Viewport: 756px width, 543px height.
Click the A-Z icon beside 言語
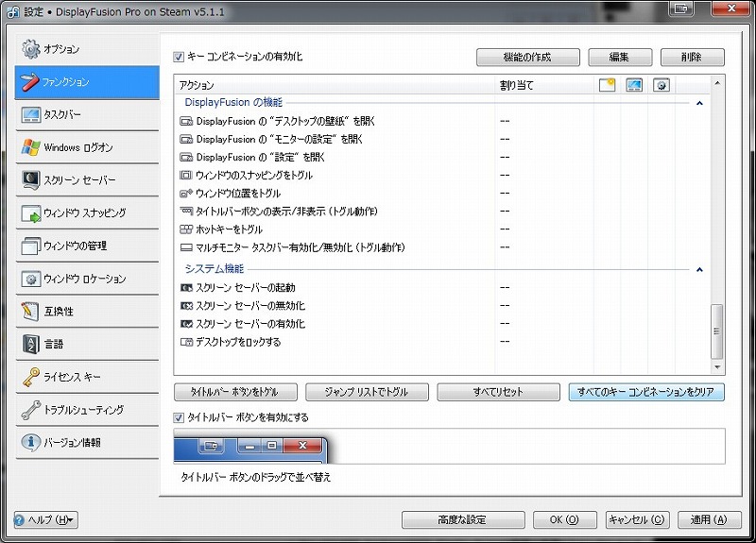[x=31, y=344]
